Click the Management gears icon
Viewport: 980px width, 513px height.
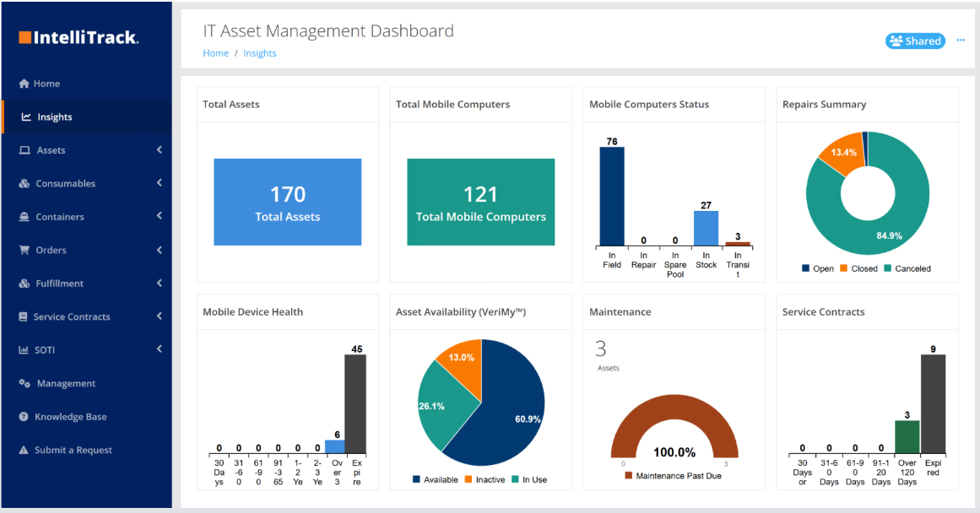24,384
